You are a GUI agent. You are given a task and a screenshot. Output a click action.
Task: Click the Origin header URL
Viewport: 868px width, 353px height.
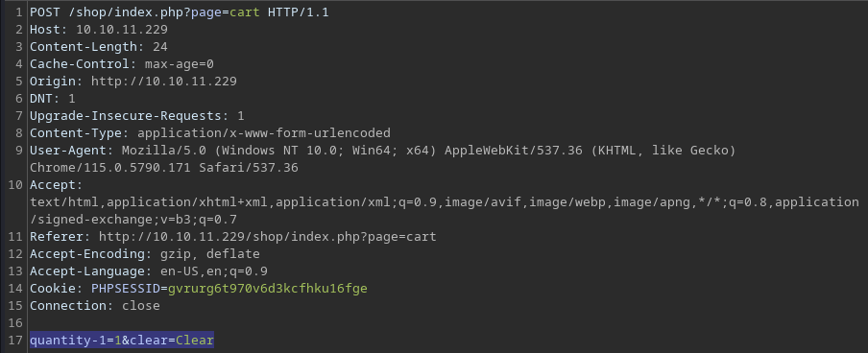click(x=164, y=82)
